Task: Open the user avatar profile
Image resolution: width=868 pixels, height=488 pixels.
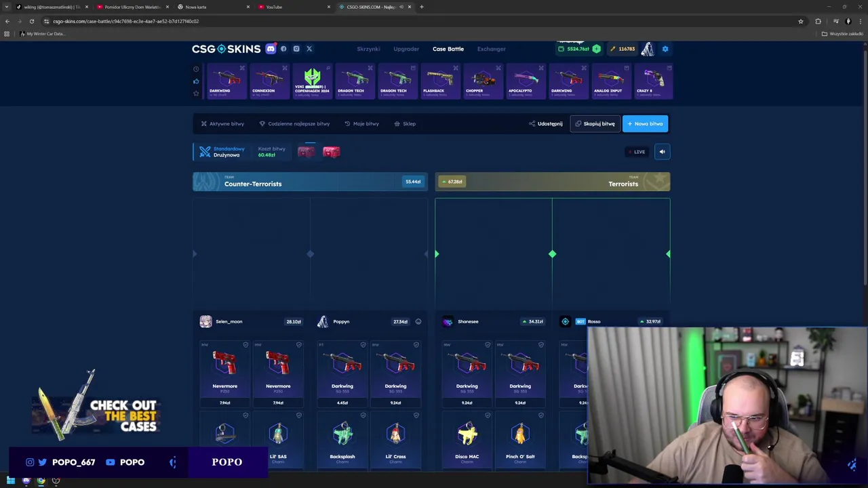Action: [648, 49]
